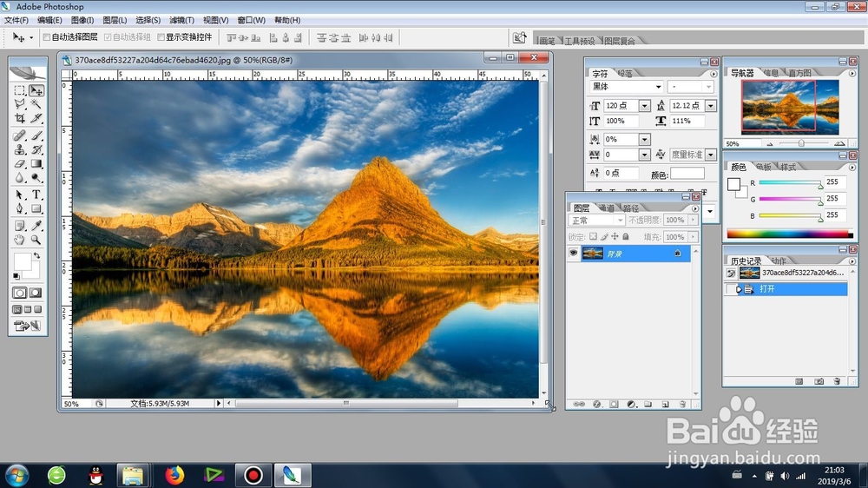Select the Dodge tool
This screenshot has width=868, height=488.
coord(36,178)
